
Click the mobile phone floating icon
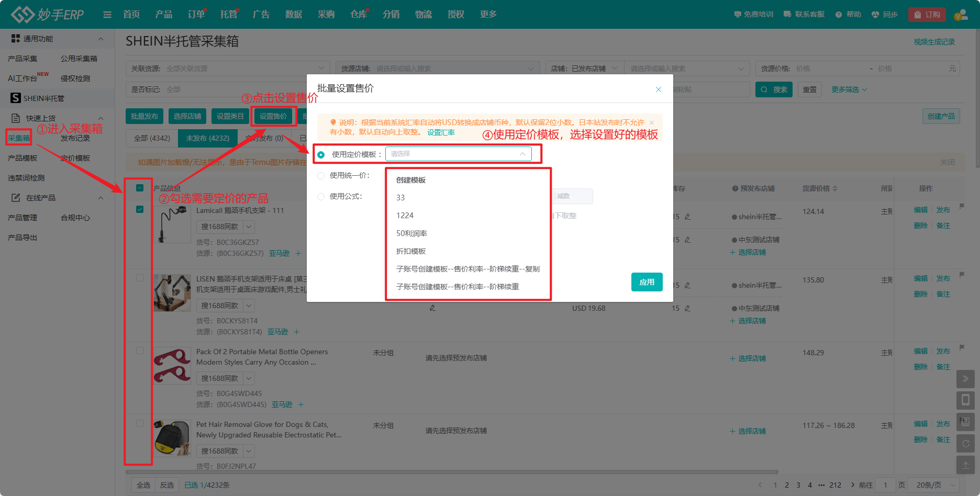pos(966,400)
